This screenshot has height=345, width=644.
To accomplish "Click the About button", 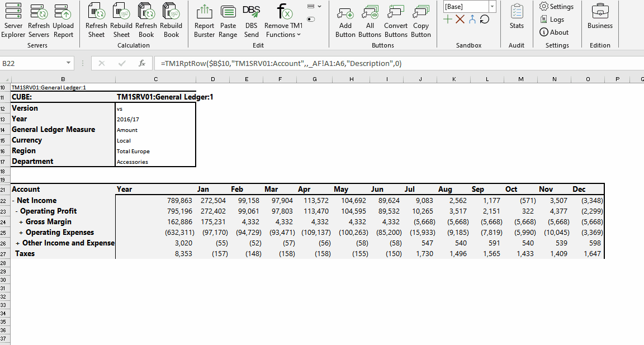I will point(554,32).
